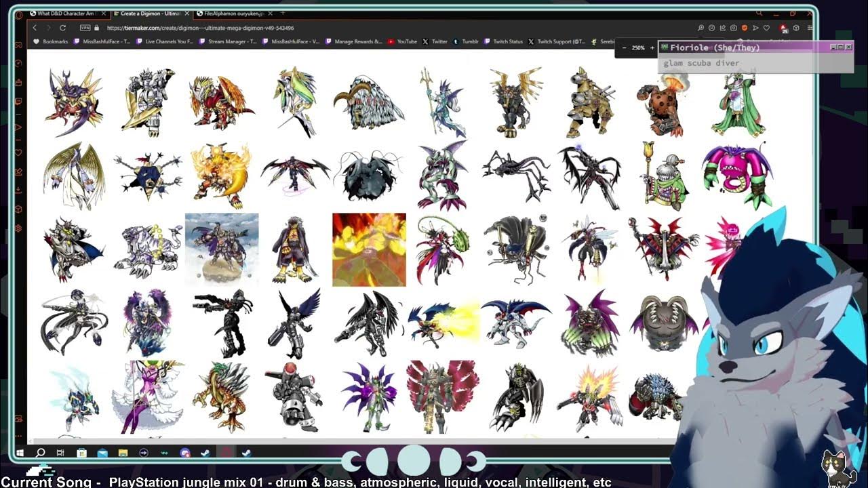The height and width of the screenshot is (488, 868).
Task: Click the 250% zoom level value
Action: (x=638, y=48)
